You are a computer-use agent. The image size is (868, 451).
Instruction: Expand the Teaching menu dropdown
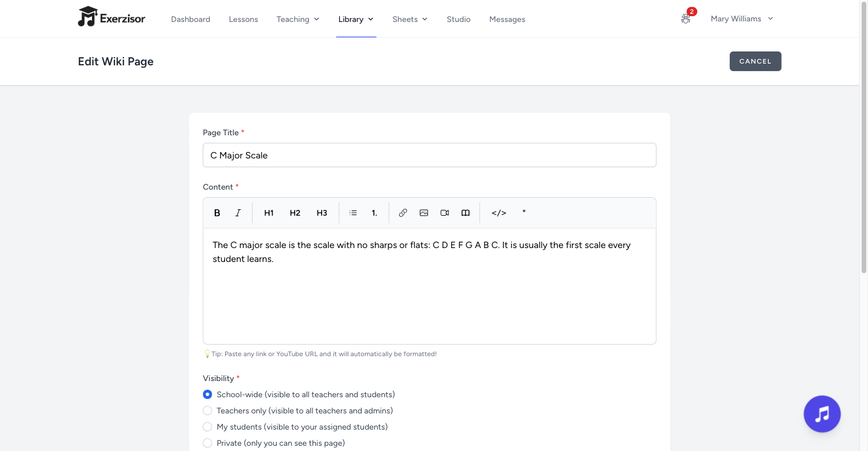(x=298, y=19)
